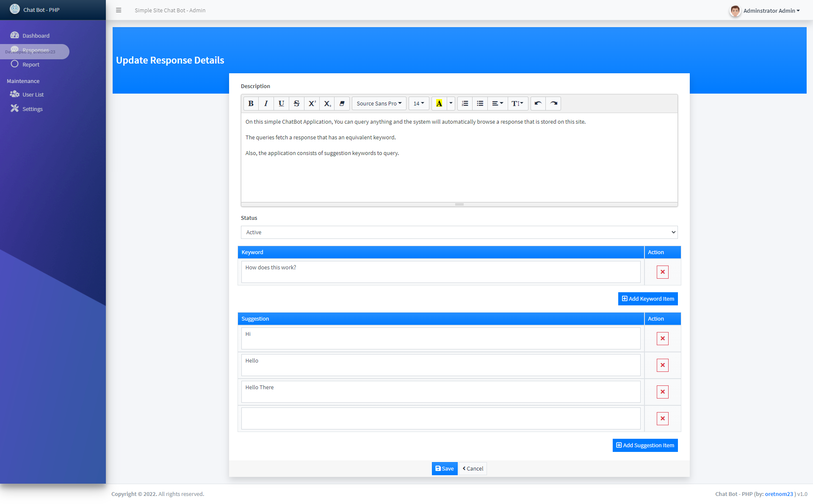Image resolution: width=813 pixels, height=504 pixels.
Task: Focus the 'How does this work?' keyword field
Action: point(440,272)
